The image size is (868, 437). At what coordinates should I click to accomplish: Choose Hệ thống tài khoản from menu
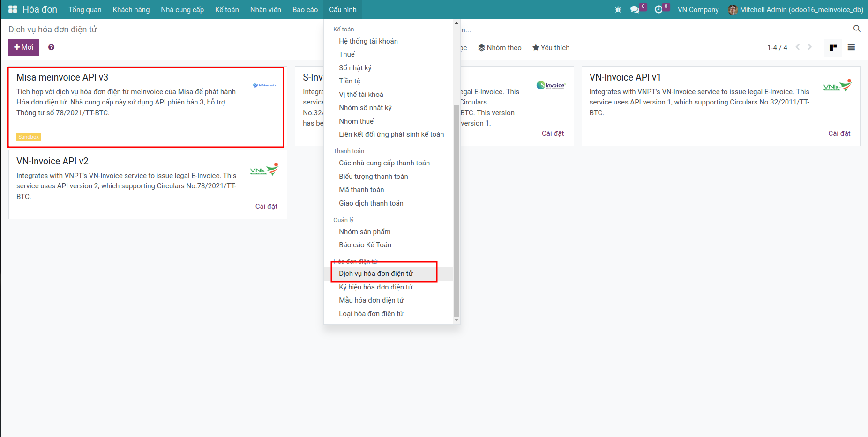(368, 41)
